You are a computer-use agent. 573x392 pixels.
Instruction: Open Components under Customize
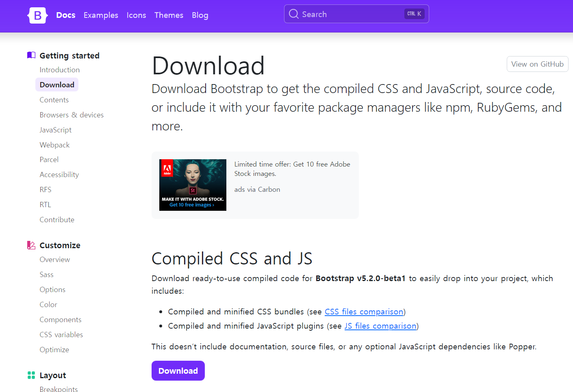(x=61, y=319)
